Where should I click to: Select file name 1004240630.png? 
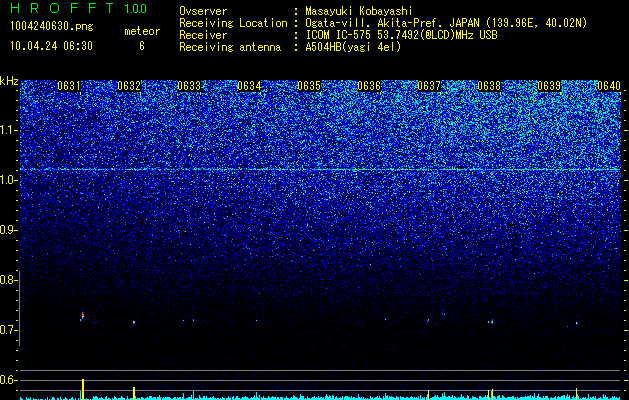coord(52,26)
